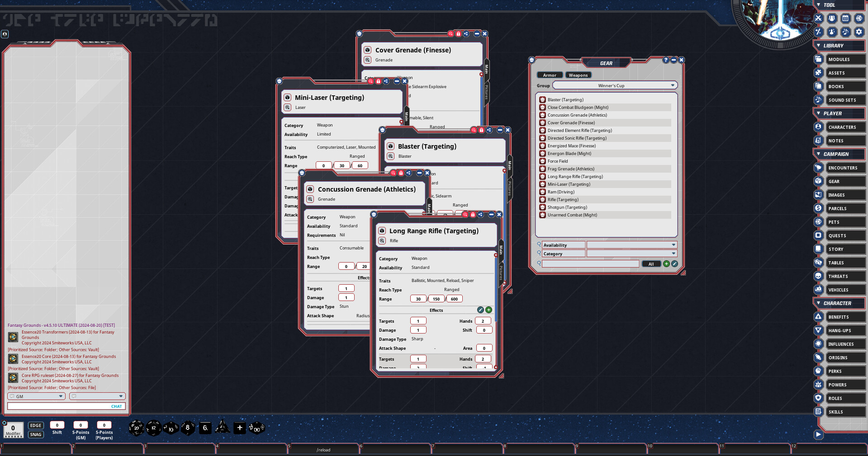Open the Armor list in Gear window

[x=550, y=75]
